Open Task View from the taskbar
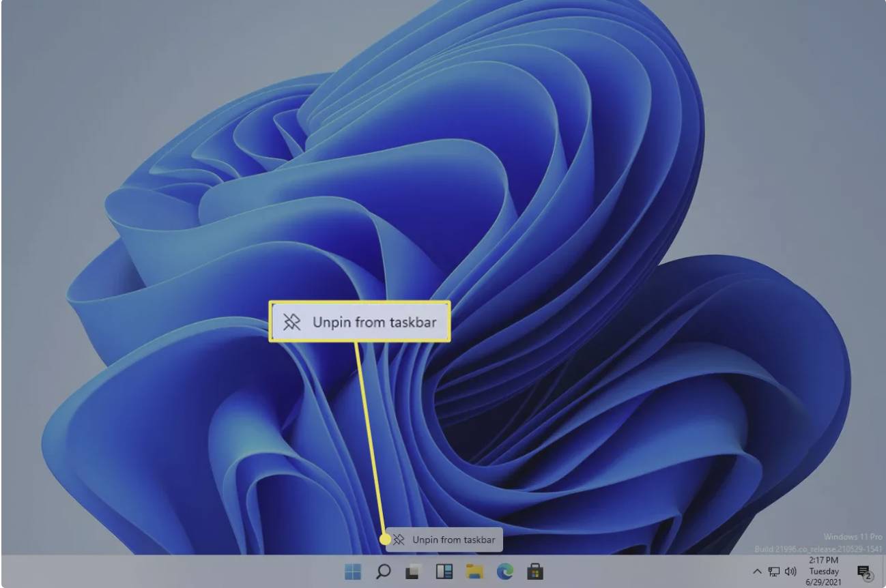 pos(413,572)
